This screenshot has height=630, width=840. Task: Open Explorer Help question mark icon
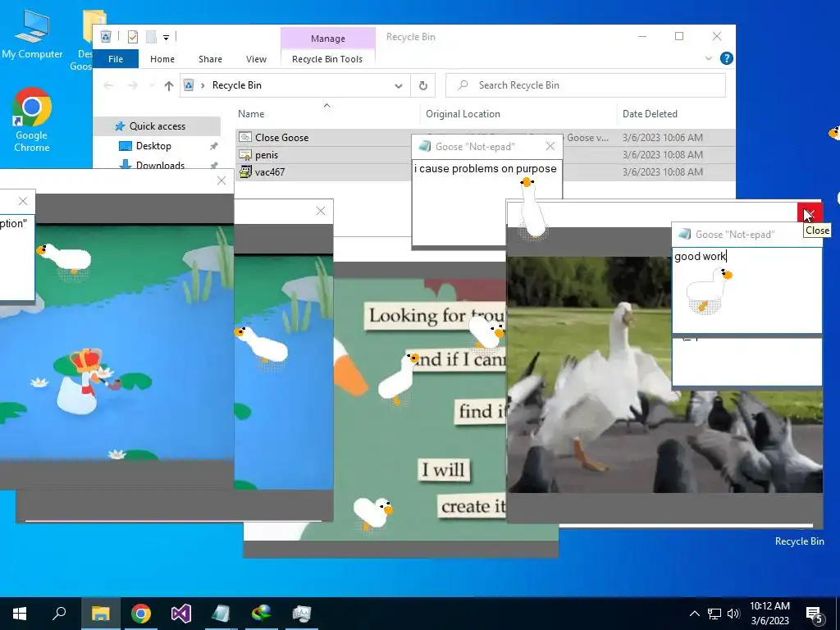(x=727, y=58)
